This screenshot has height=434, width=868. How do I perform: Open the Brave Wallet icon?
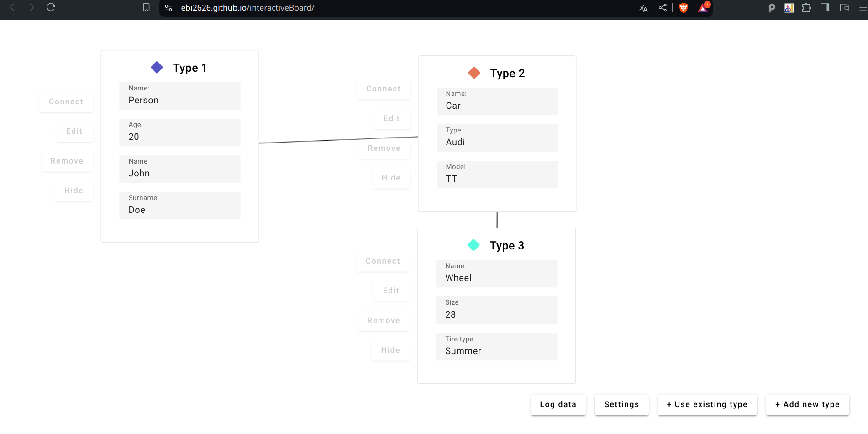click(x=844, y=8)
